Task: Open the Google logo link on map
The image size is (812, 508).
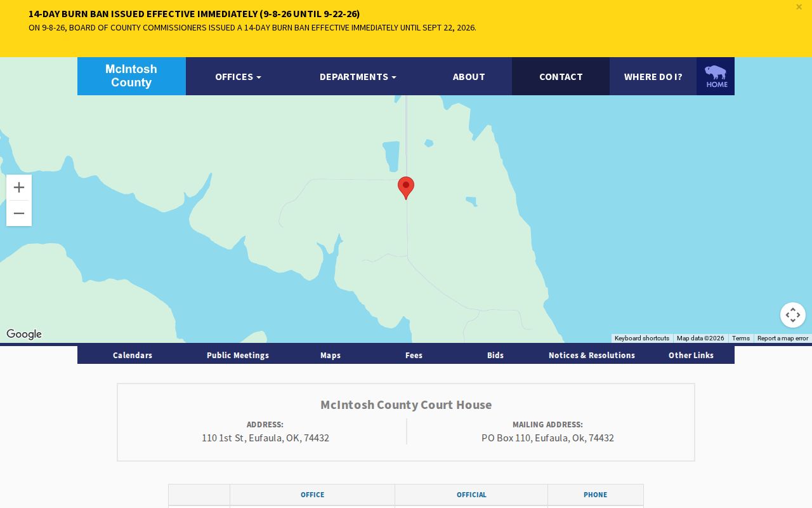Action: pos(24,334)
